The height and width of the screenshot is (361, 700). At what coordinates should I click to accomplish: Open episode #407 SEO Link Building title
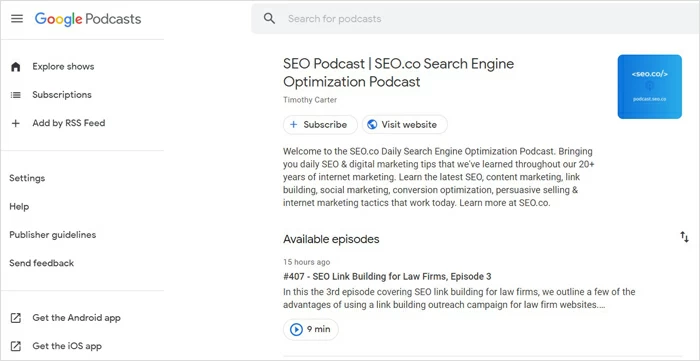pyautogui.click(x=387, y=277)
